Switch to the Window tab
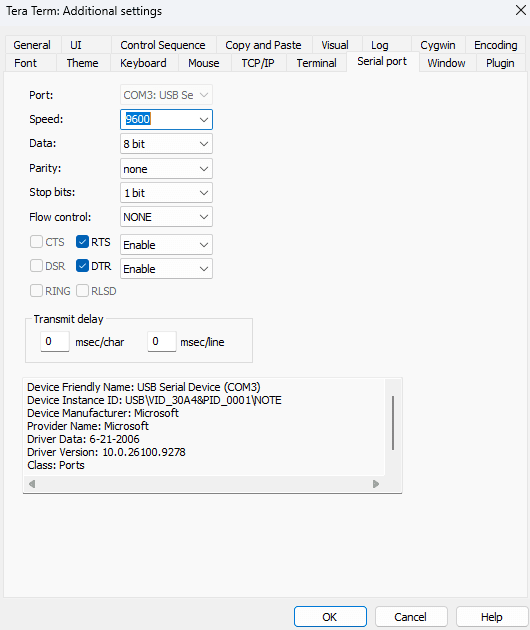 pyautogui.click(x=446, y=63)
